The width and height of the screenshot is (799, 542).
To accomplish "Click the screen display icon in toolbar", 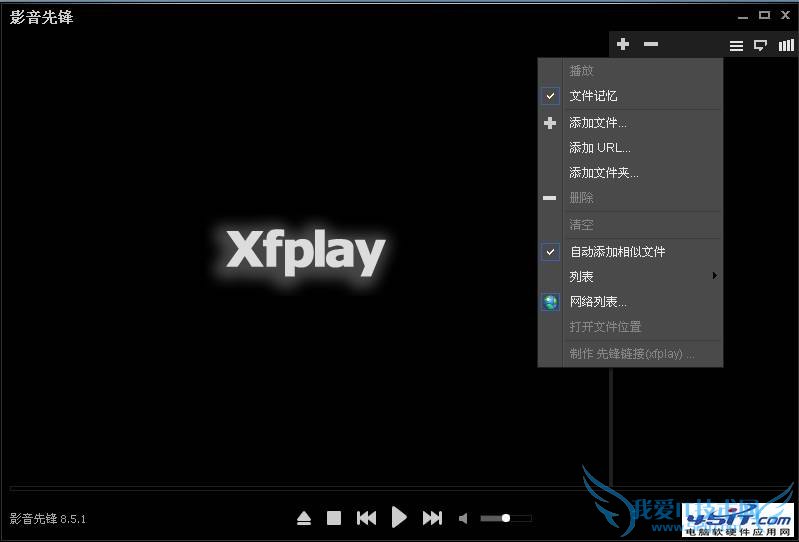I will click(x=760, y=46).
